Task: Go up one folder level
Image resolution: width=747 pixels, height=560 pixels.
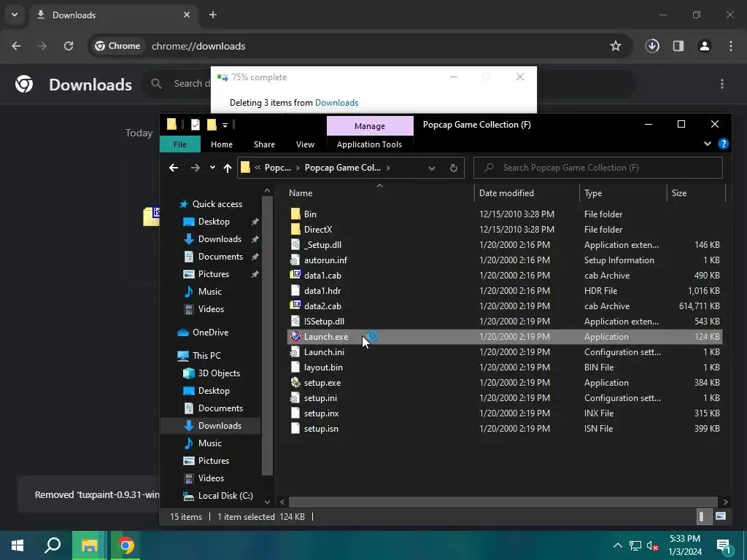Action: pos(228,168)
